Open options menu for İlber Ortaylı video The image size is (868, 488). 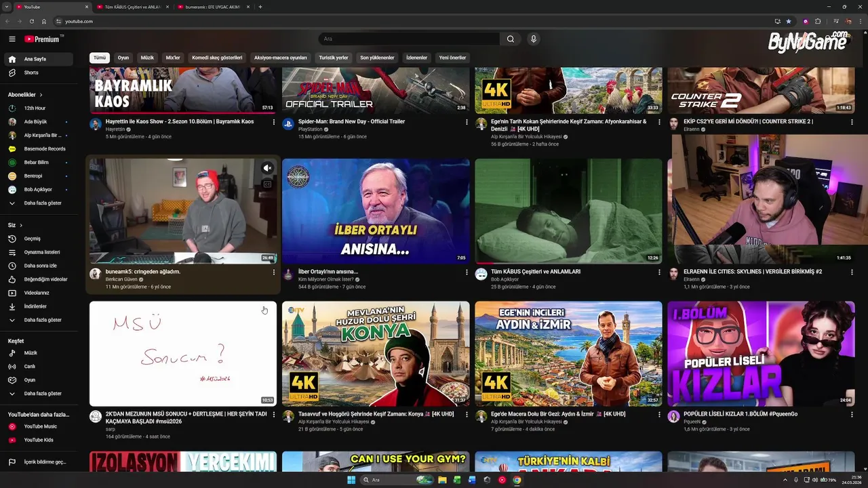click(467, 272)
